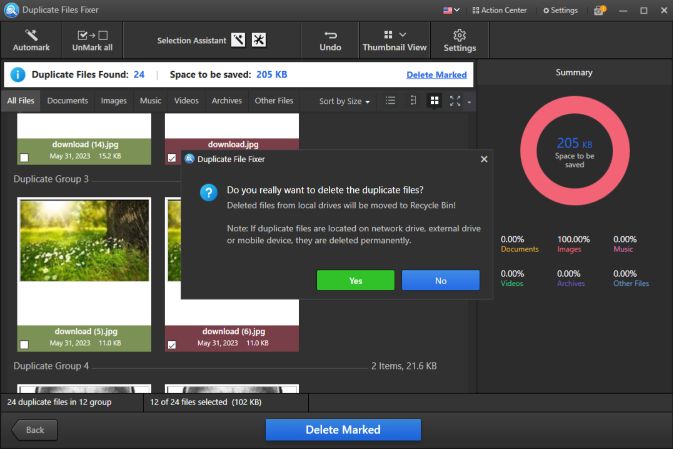The image size is (673, 449).
Task: Switch to Archives tab
Action: (227, 100)
